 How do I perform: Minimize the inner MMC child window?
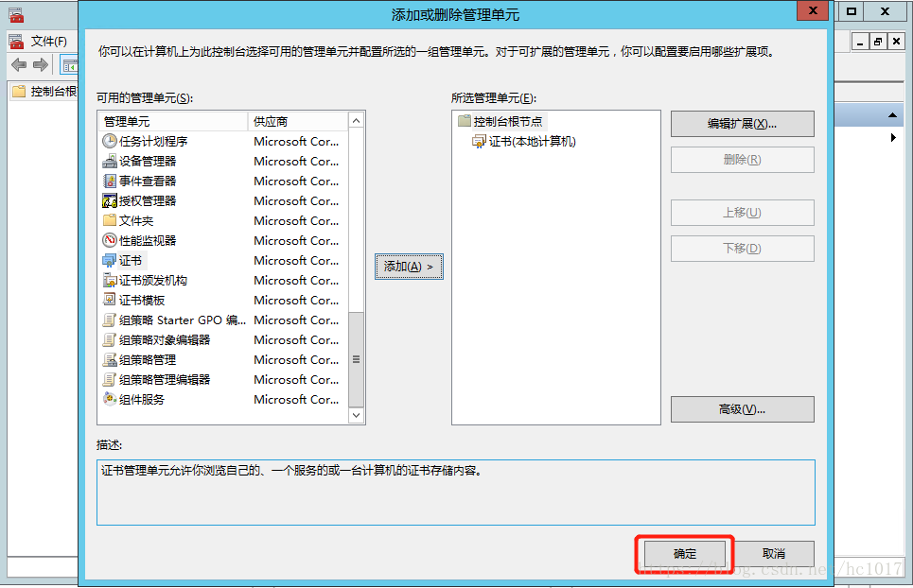860,42
